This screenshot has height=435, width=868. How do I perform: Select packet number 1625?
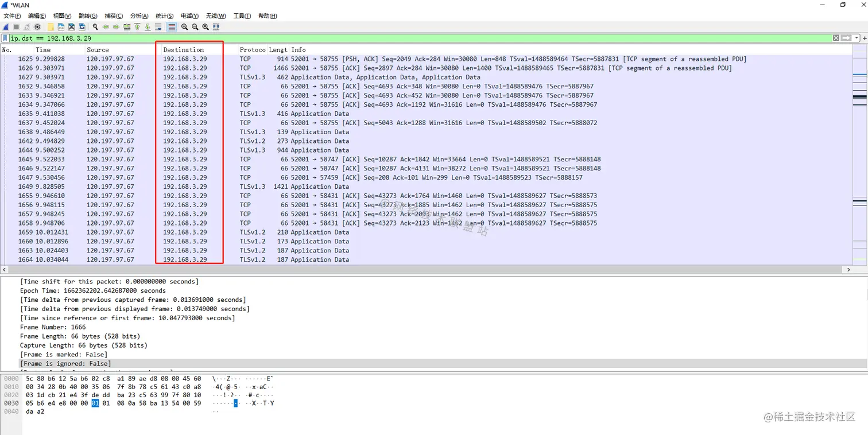point(426,59)
